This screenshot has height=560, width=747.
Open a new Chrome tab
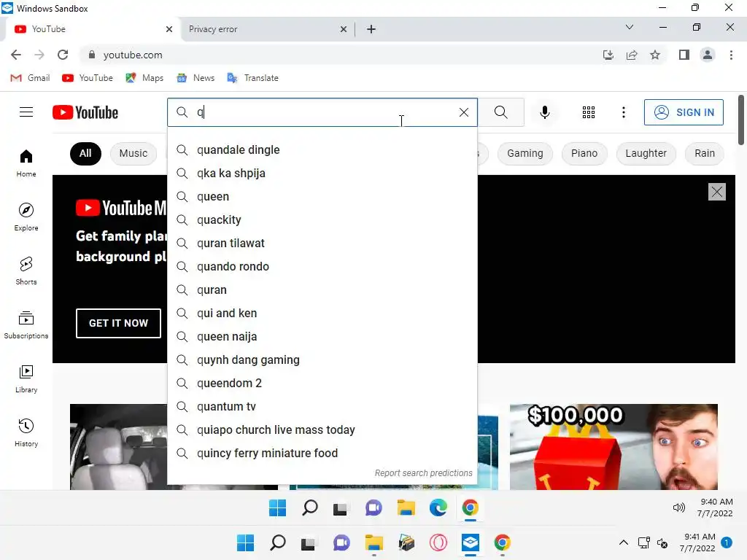tap(371, 29)
